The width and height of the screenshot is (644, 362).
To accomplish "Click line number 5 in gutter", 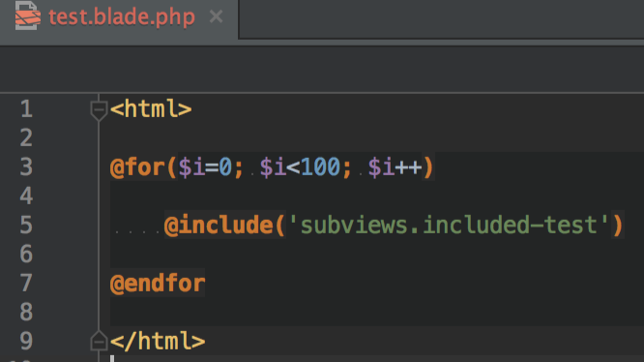I will (26, 225).
